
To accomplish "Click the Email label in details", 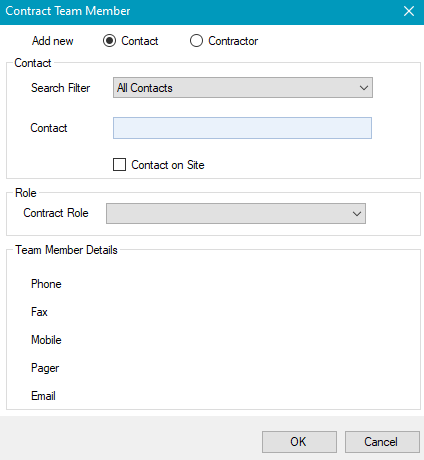I will (43, 396).
